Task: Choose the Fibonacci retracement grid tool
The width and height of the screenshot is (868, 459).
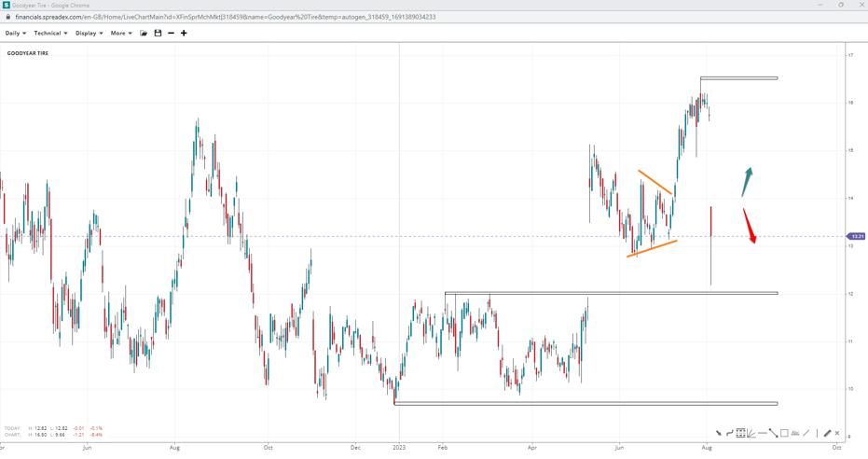Action: tap(740, 433)
